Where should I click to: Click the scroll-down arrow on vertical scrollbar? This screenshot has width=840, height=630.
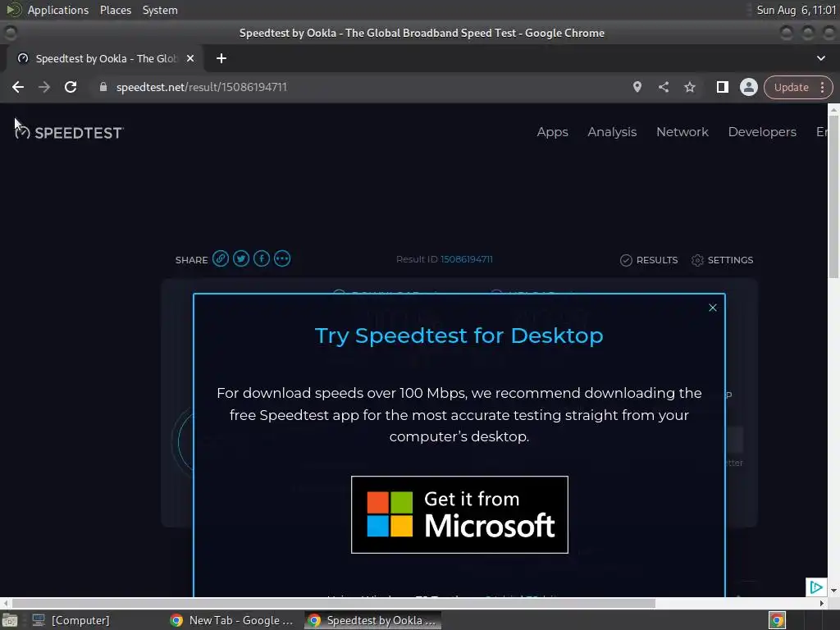coord(833,591)
